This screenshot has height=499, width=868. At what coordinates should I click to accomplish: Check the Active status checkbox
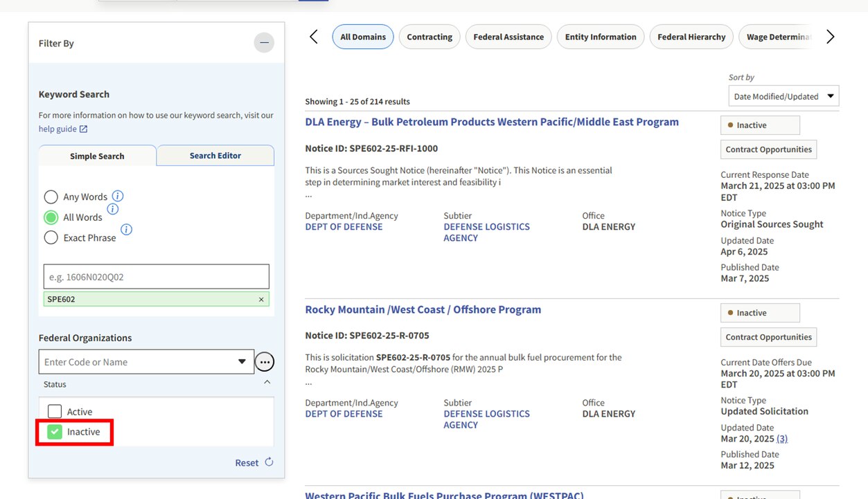[55, 411]
